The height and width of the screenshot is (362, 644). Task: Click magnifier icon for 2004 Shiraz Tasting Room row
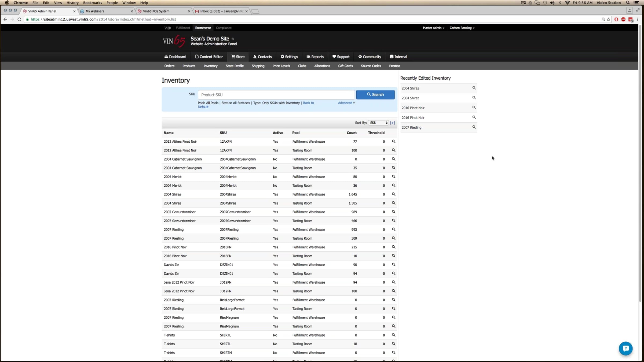393,203
